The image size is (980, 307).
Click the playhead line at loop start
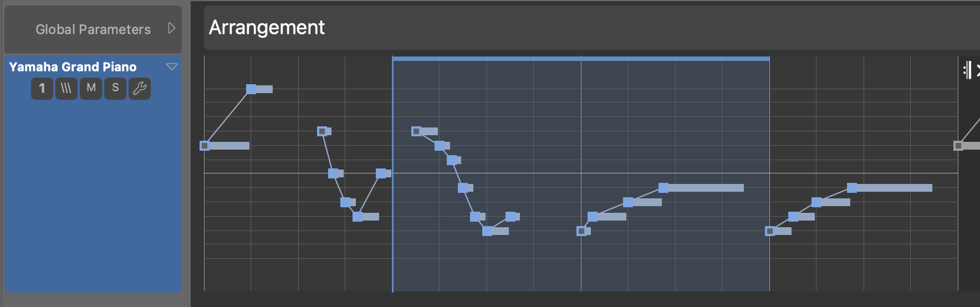[392, 175]
